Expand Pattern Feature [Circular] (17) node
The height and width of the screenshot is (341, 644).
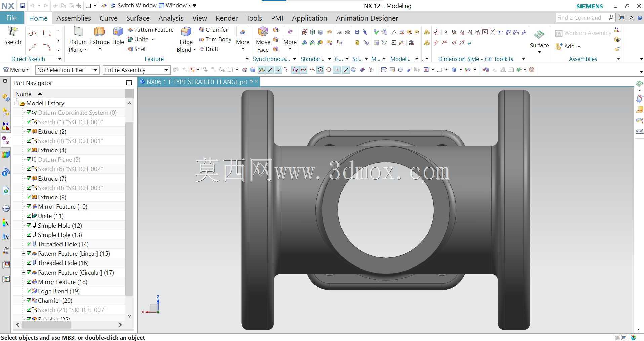[x=23, y=272]
